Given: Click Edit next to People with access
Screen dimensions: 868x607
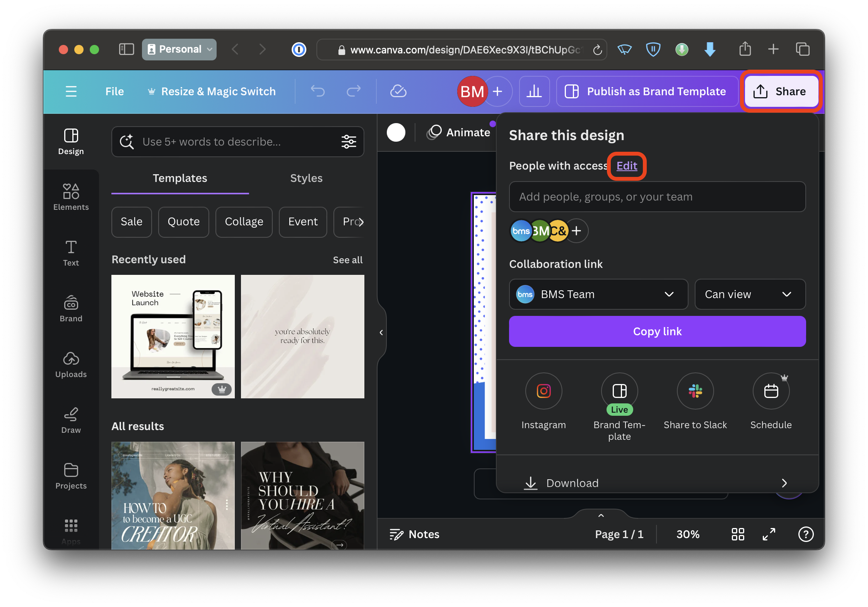Looking at the screenshot, I should coord(626,166).
